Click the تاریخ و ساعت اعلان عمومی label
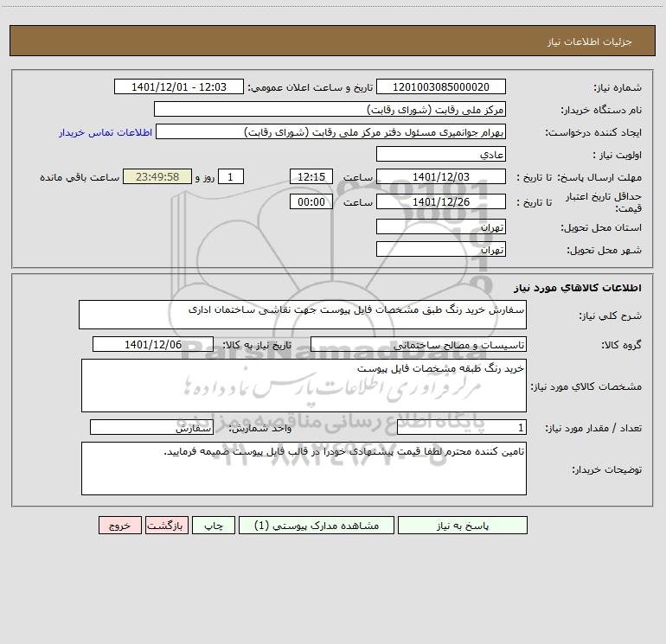Screen dimensions: 666x644 coord(311,87)
